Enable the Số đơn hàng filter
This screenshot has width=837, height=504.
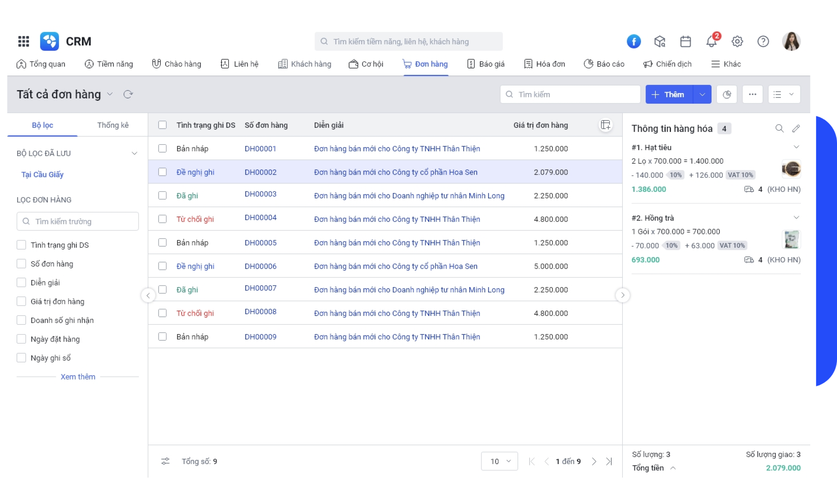21,264
